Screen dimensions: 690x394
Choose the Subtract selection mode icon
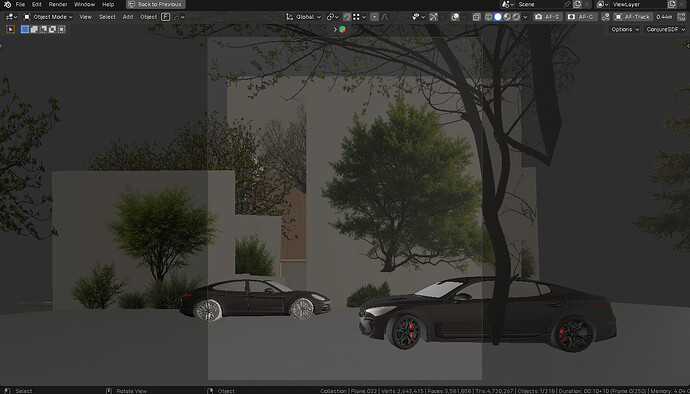[43, 29]
